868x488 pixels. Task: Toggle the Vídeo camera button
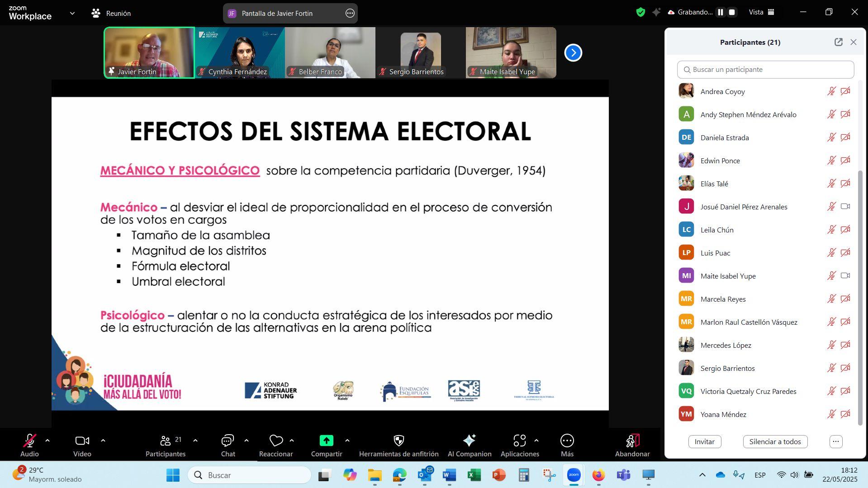click(x=82, y=440)
